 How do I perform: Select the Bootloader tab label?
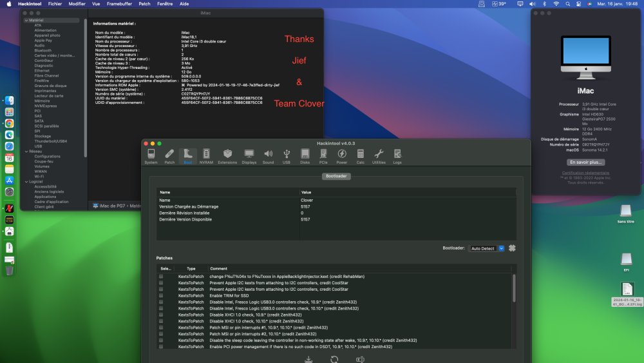pos(336,176)
